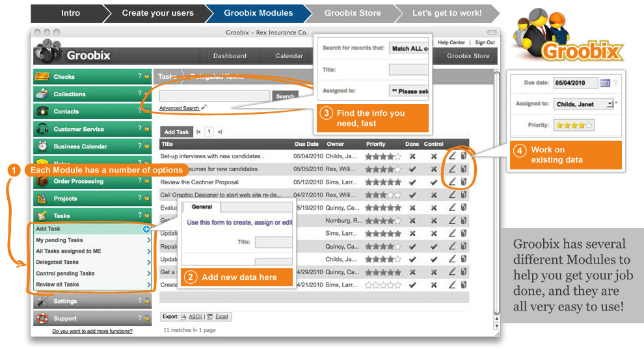Viewport: 644px width, 349px height.
Task: Click the lock icon beside Customer Service
Action: point(146,128)
